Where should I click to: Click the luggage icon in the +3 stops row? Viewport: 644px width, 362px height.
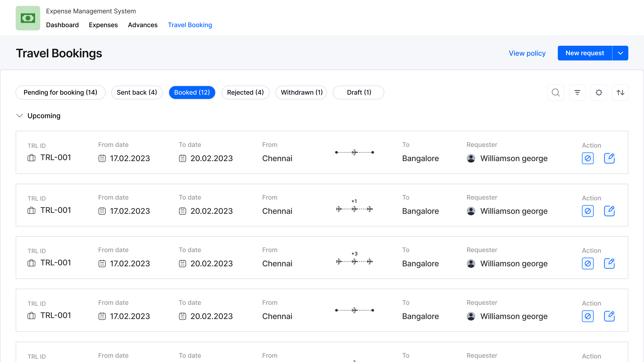pos(31,263)
